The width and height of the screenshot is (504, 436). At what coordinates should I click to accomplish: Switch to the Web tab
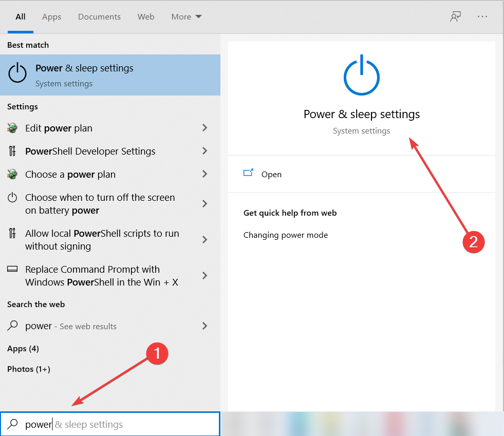(x=146, y=17)
